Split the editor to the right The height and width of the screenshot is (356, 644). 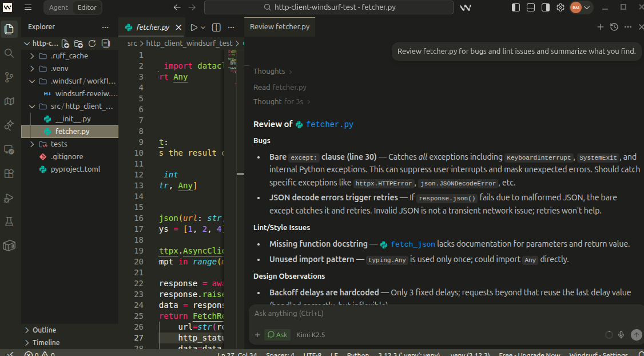click(x=216, y=27)
